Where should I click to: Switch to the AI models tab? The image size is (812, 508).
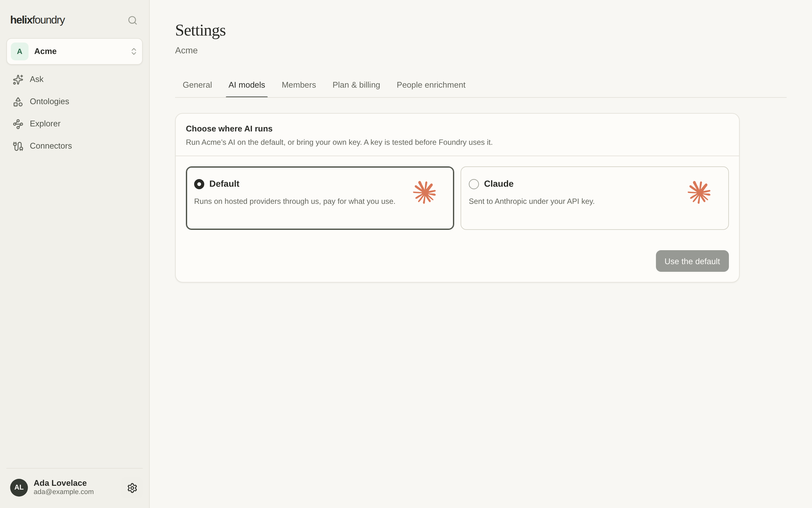coord(247,85)
